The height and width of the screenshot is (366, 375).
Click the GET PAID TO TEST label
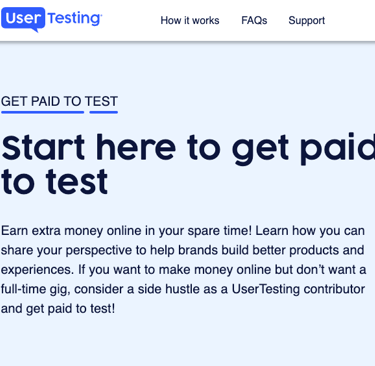59,101
